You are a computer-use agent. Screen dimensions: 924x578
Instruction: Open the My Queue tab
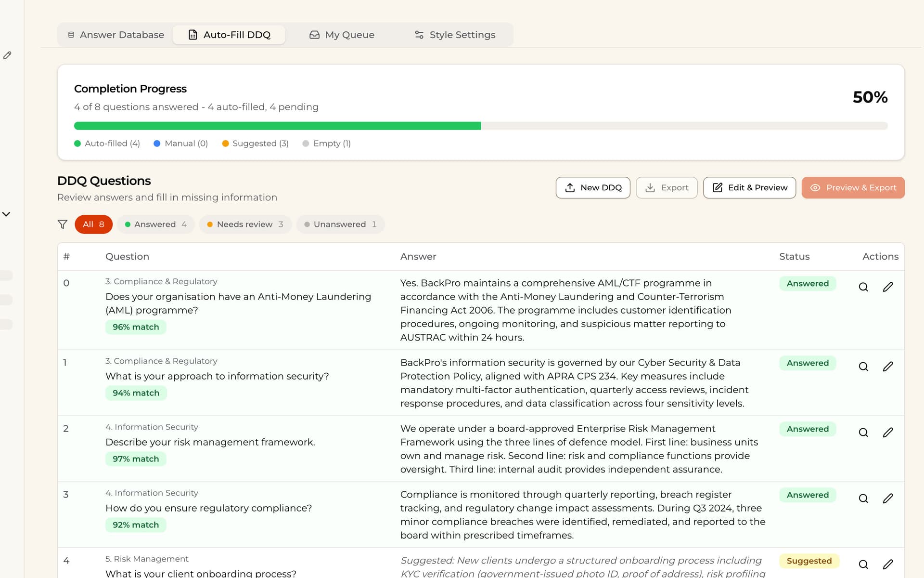coord(342,35)
